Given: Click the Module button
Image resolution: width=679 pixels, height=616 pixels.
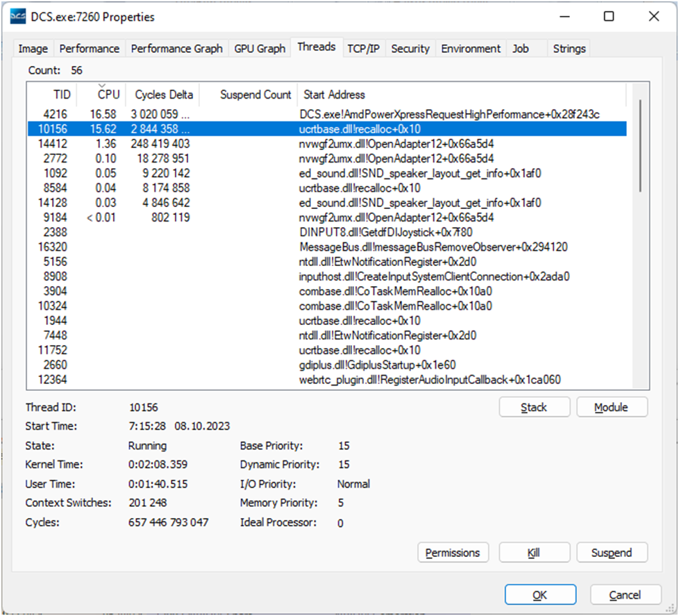Looking at the screenshot, I should (612, 407).
